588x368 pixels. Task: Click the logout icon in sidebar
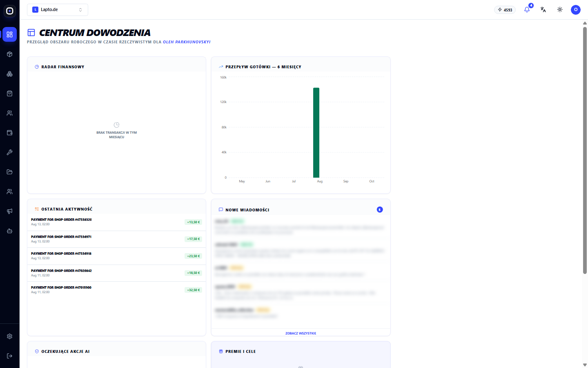tap(10, 356)
